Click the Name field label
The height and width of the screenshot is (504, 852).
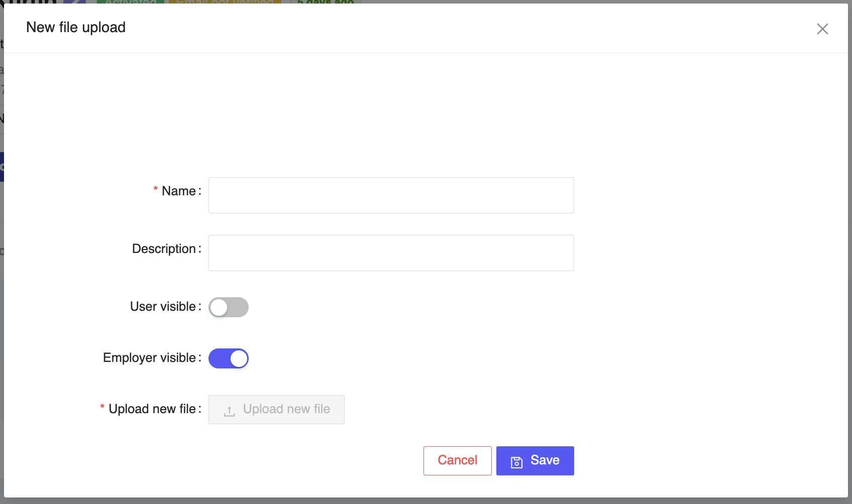(178, 191)
